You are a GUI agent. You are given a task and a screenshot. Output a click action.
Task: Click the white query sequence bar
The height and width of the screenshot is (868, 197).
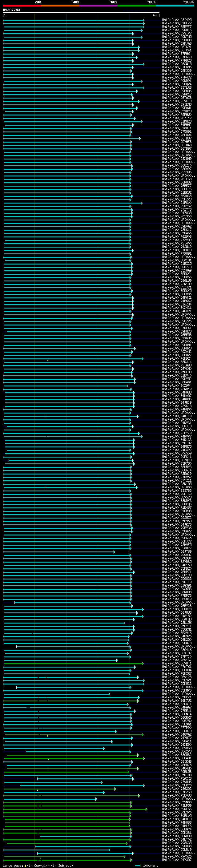[81, 12]
